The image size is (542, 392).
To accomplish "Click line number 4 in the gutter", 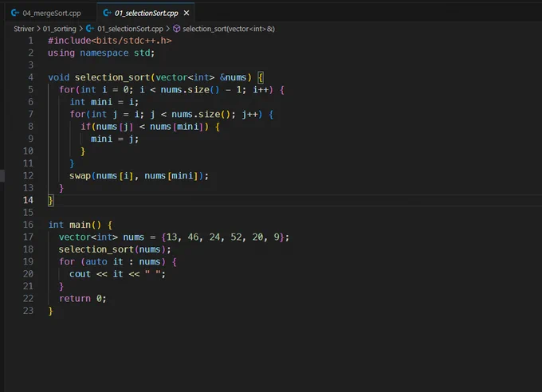I will point(31,77).
